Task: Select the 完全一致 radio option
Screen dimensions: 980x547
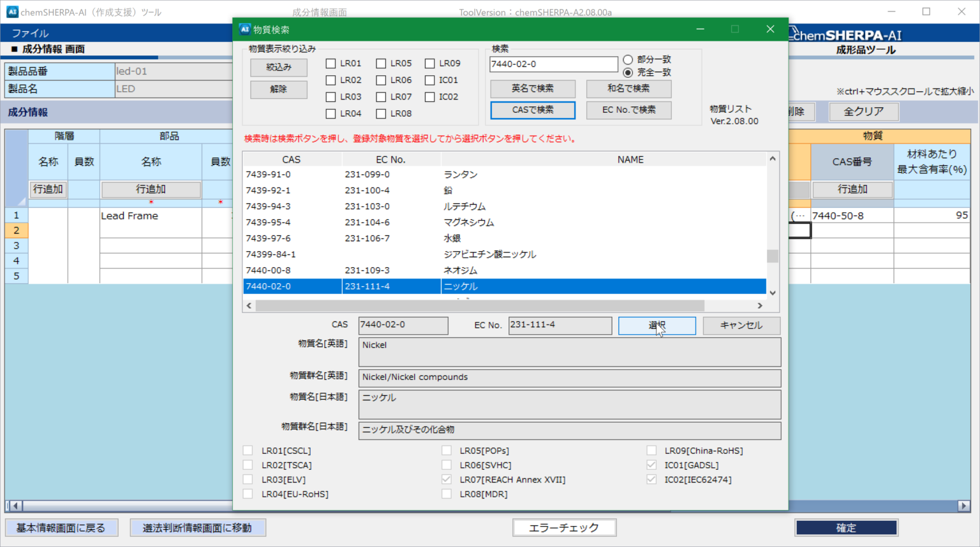Action: click(x=628, y=73)
